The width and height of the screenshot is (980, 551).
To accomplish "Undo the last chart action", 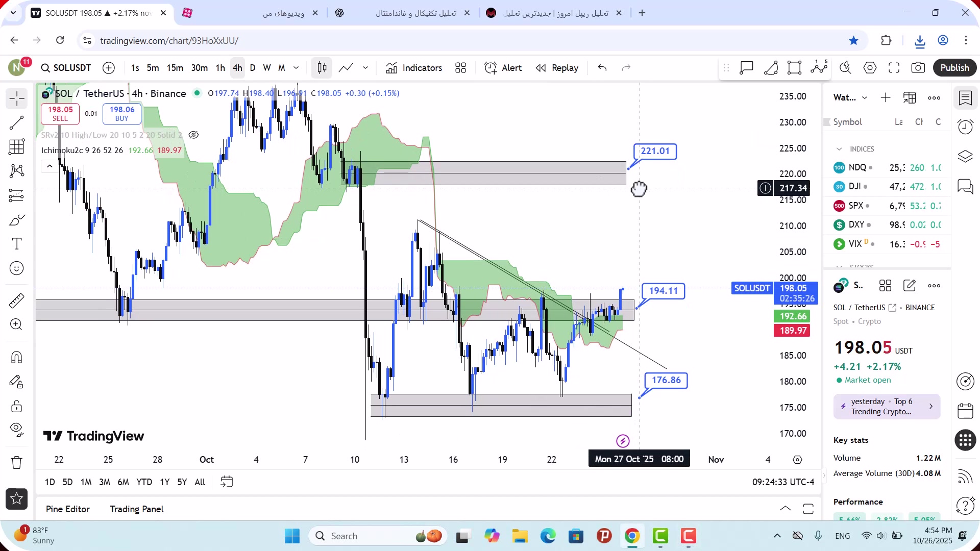I will [x=602, y=68].
